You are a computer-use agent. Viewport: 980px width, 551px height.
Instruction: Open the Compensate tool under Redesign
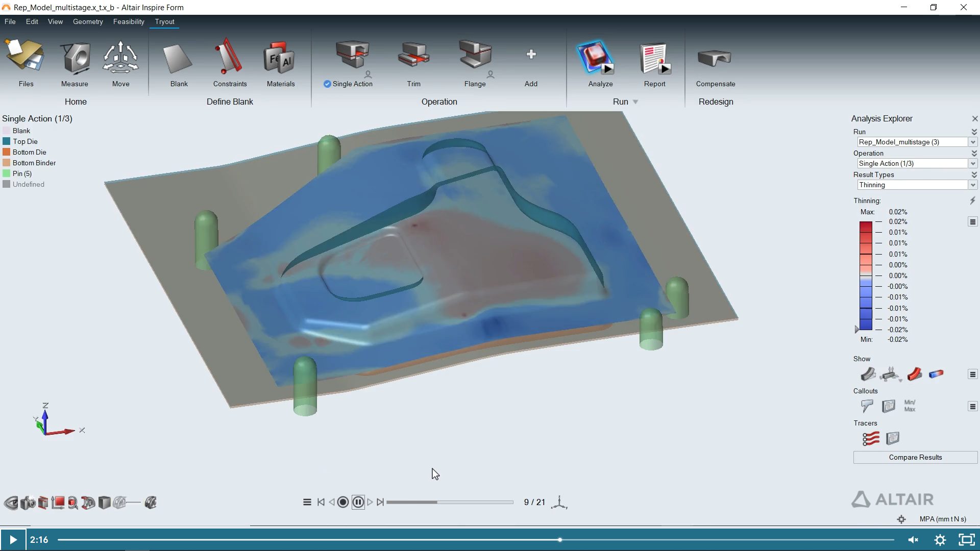pyautogui.click(x=716, y=61)
